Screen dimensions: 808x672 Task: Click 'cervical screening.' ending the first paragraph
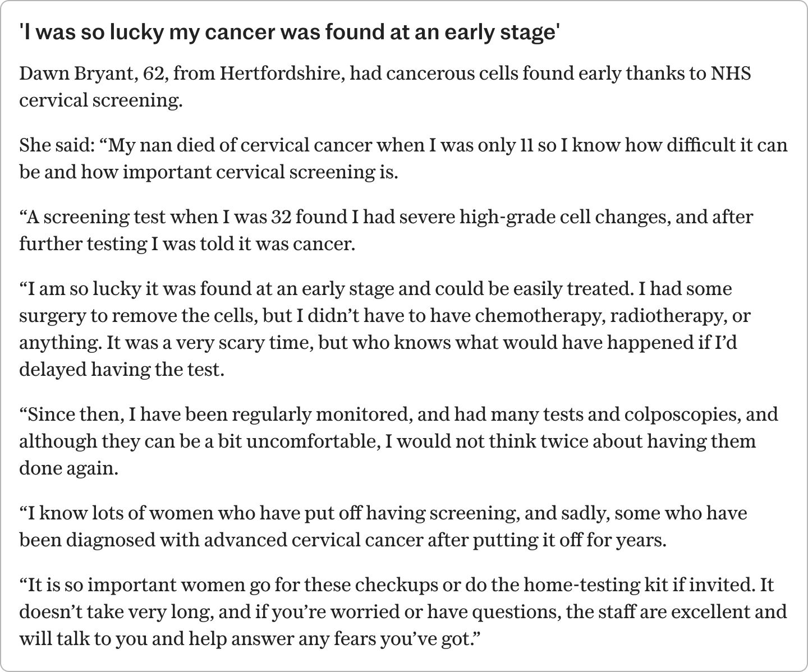(x=101, y=100)
